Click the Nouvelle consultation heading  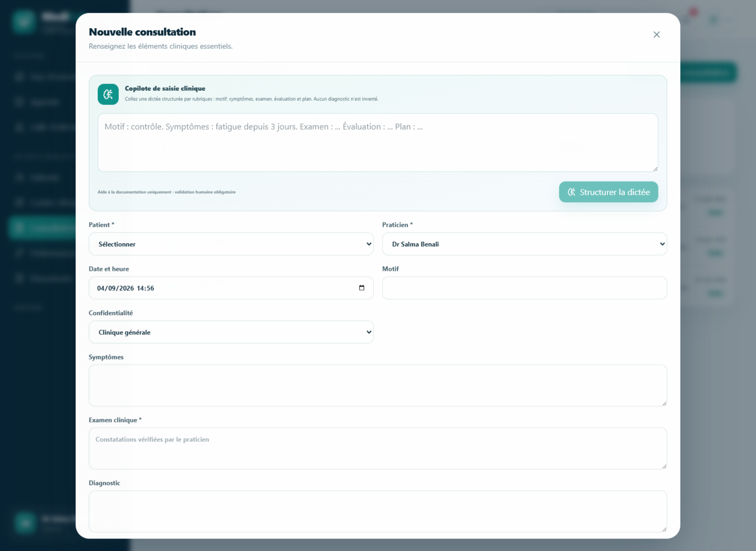(142, 32)
